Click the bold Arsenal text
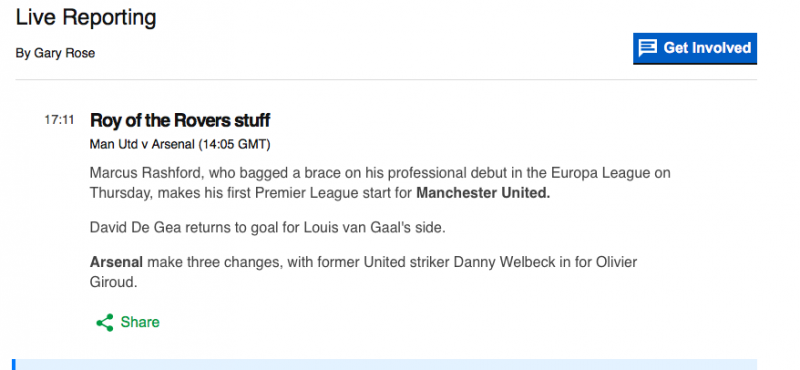The image size is (800, 370). pos(116,262)
